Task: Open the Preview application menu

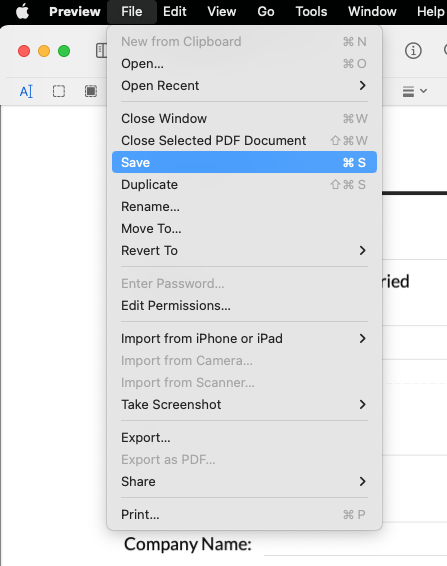Action: 75,12
